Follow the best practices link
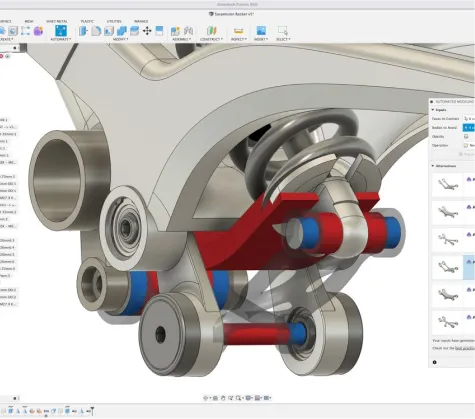475x419 pixels. [465, 348]
